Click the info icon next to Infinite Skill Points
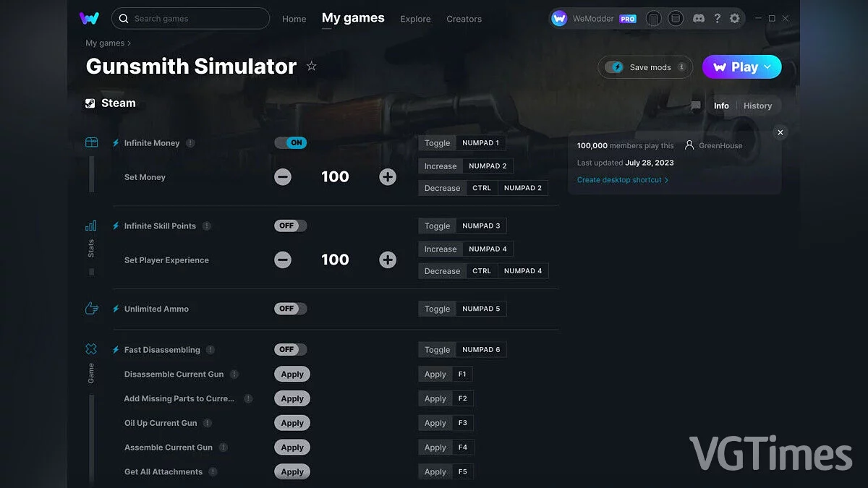Screen dimensions: 868x488 tap(207, 226)
